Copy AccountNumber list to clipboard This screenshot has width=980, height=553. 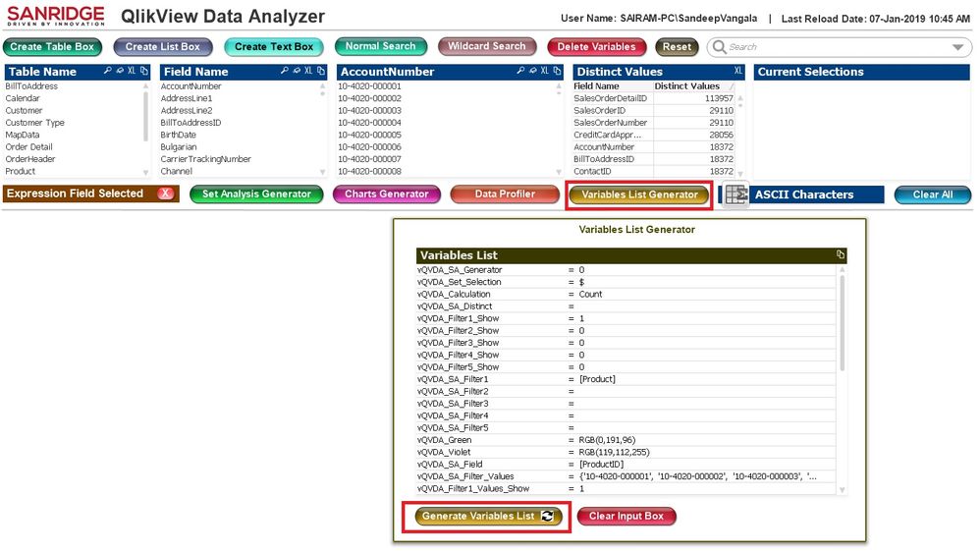pos(557,71)
